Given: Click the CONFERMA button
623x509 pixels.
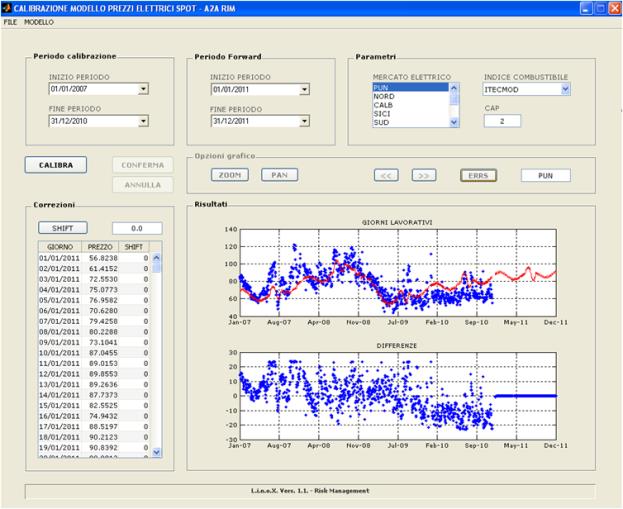Looking at the screenshot, I should (x=143, y=165).
